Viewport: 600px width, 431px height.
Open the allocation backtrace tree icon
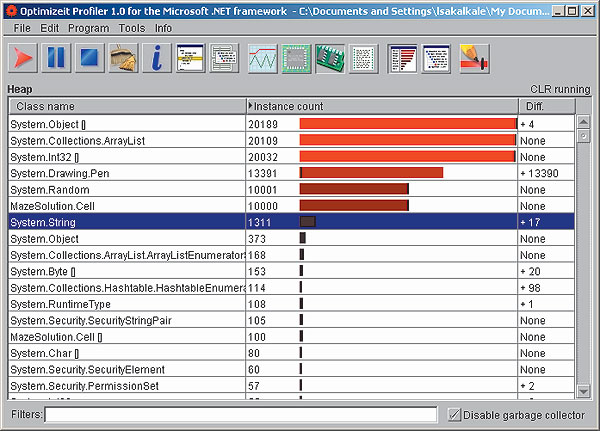click(x=436, y=58)
